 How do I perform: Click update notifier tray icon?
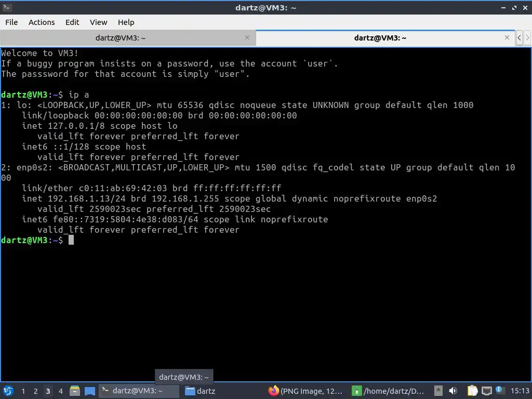pos(499,390)
